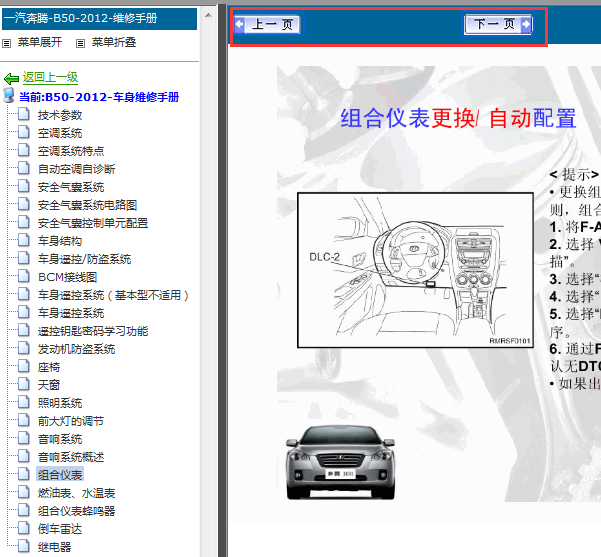Click the green back arrow icon
The height and width of the screenshot is (557, 601).
point(11,79)
